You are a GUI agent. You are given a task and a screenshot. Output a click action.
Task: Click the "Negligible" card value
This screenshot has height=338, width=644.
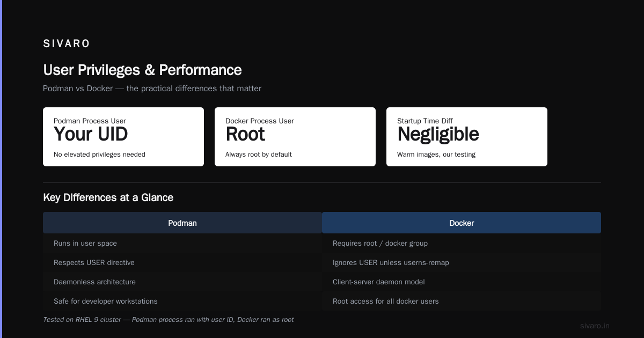pyautogui.click(x=438, y=135)
